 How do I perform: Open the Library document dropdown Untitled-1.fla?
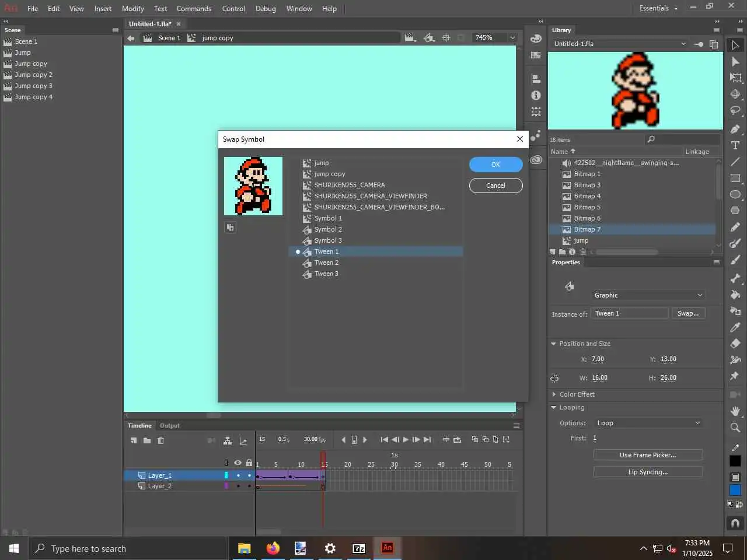620,44
